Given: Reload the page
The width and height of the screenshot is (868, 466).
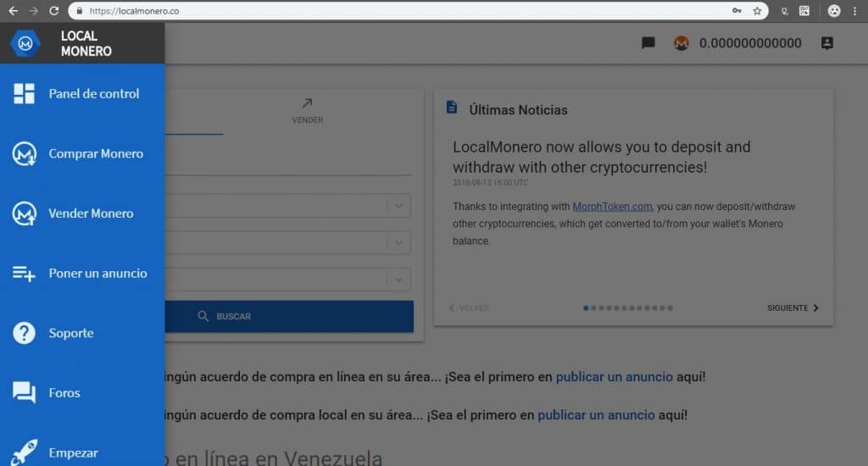Looking at the screenshot, I should click(x=53, y=10).
